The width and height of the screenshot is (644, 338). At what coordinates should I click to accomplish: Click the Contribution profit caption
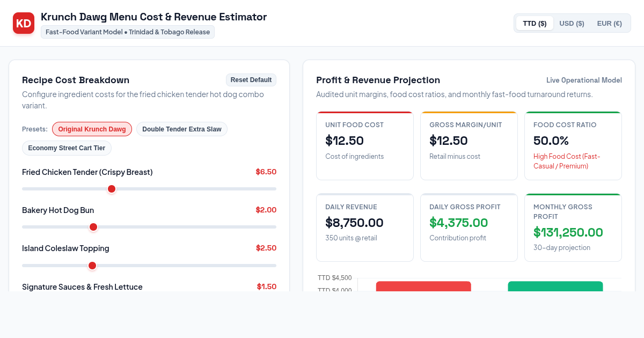[458, 238]
